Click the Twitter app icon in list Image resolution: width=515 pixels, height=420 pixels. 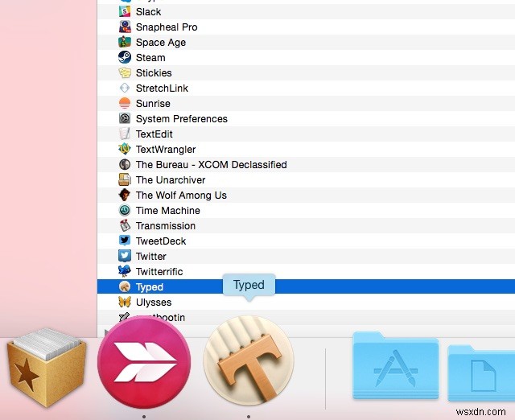[x=125, y=256]
